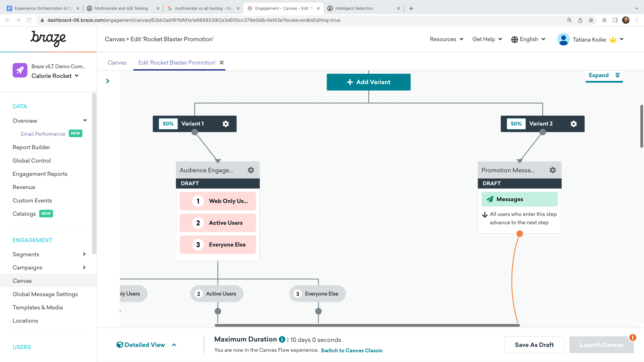Open Variant 2 settings gear
Viewport: 644px width, 362px height.
[x=574, y=124]
